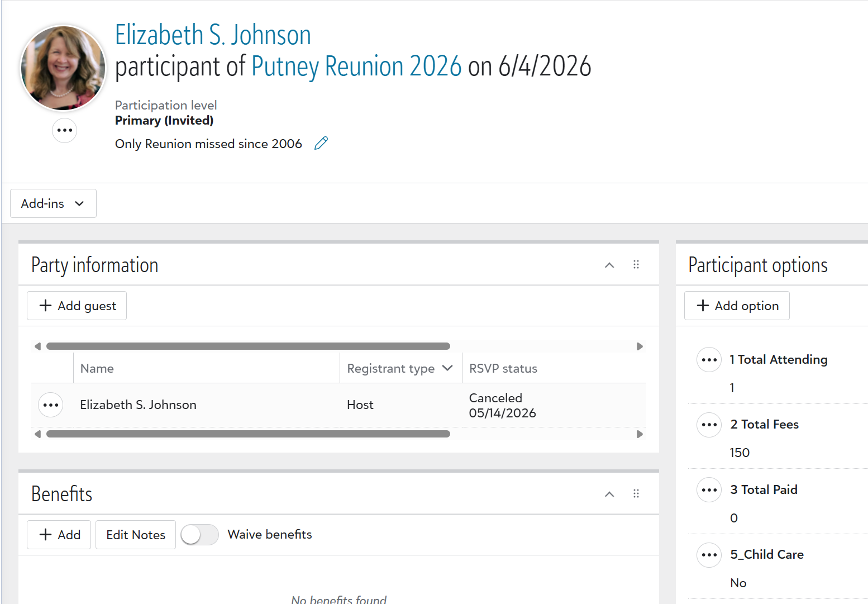This screenshot has width=868, height=604.
Task: Click the pencil icon to edit the note
Action: (x=321, y=144)
